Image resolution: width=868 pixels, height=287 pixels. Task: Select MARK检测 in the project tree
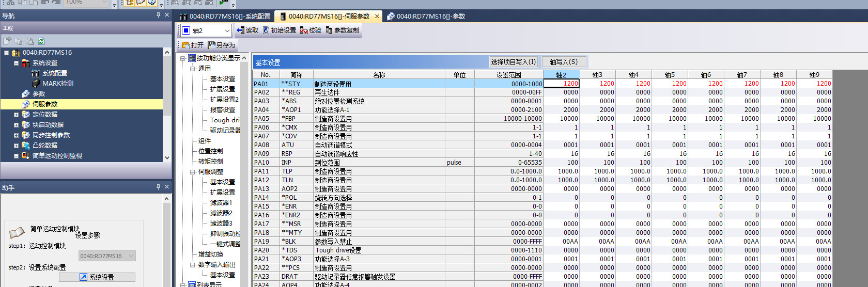[57, 84]
